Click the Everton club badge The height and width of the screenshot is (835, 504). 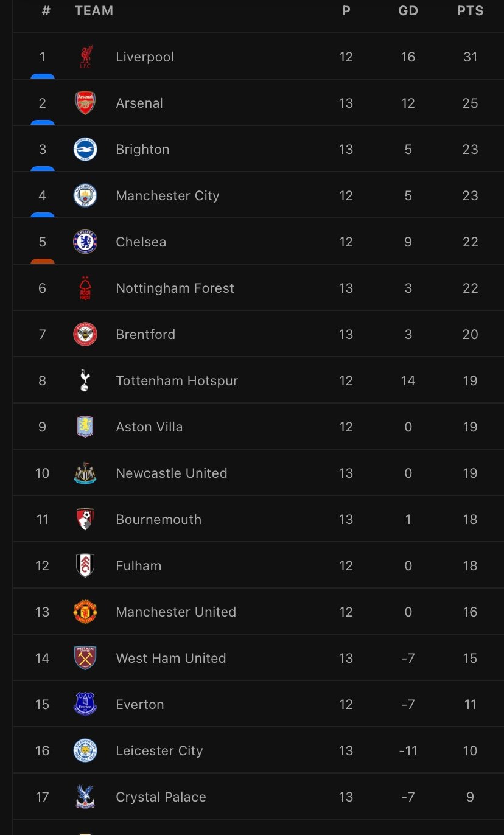(x=85, y=705)
